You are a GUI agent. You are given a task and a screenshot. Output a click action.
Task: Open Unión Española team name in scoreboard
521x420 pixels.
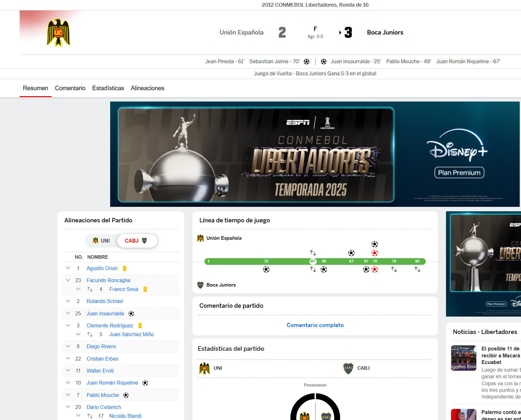click(242, 32)
